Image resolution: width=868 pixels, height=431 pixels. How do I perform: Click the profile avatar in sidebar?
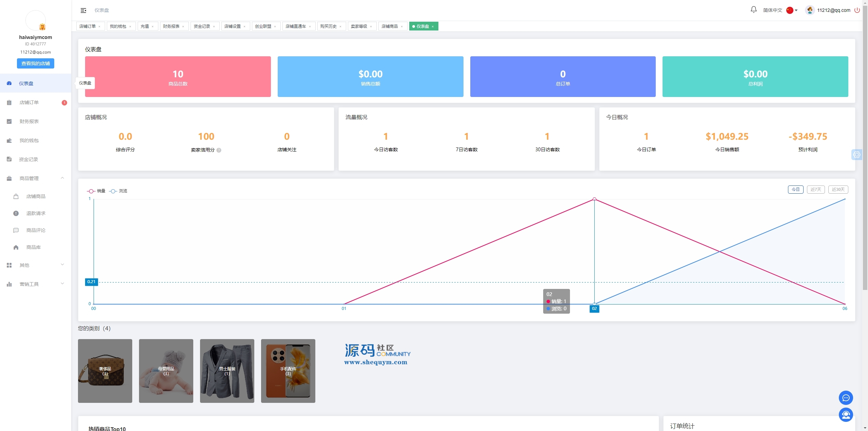36,20
